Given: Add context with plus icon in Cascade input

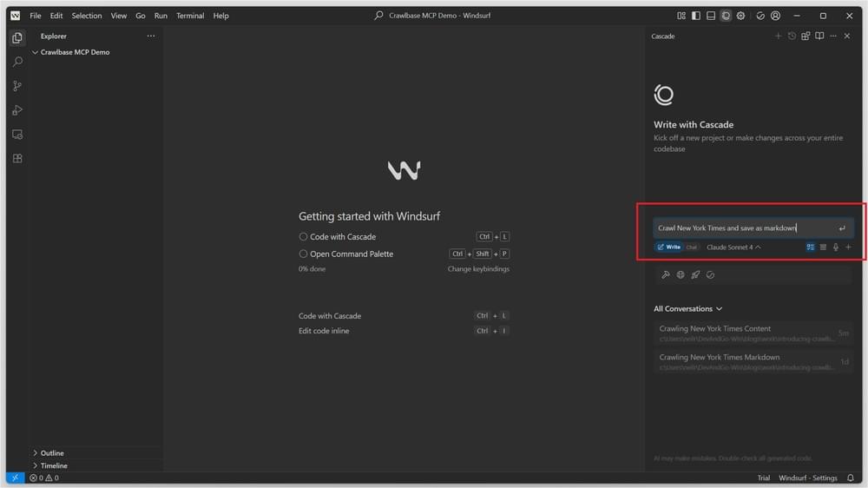Looking at the screenshot, I should (x=848, y=247).
